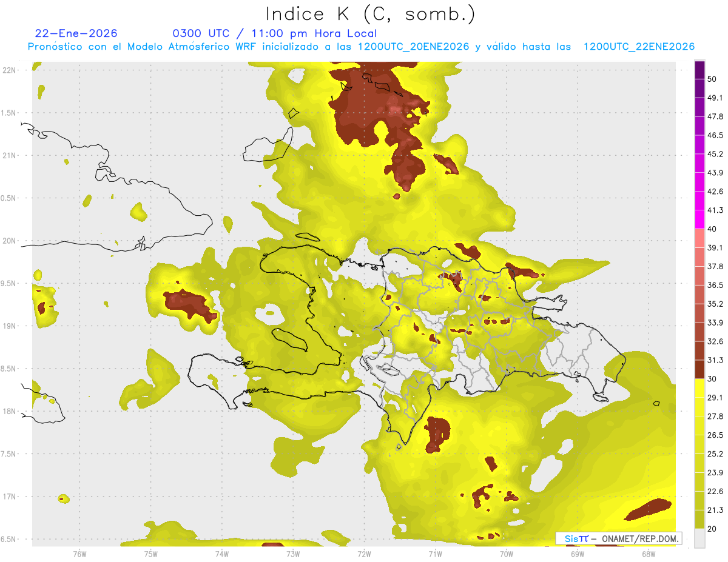Viewport: 728px width, 562px height.
Task: Click the '70W' longitude label
Action: (506, 554)
